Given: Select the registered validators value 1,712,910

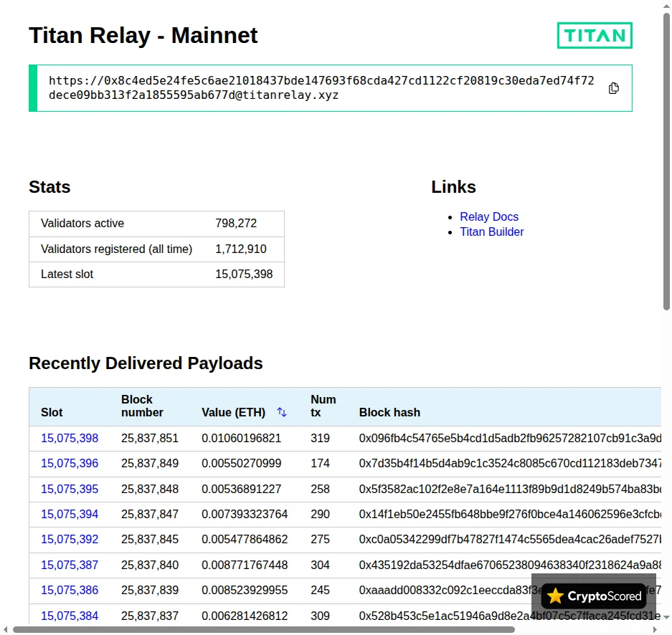Looking at the screenshot, I should click(241, 249).
